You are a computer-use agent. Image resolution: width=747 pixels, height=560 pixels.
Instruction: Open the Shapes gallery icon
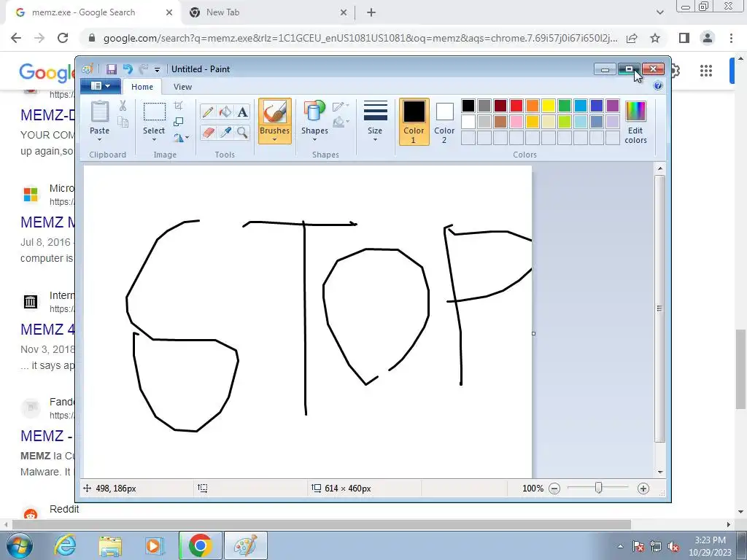coord(314,112)
